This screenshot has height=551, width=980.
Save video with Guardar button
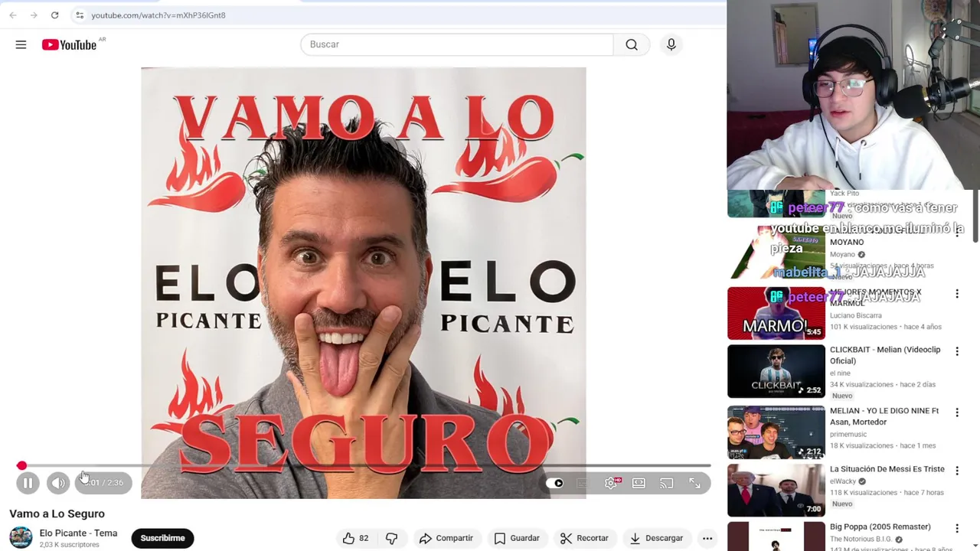517,538
